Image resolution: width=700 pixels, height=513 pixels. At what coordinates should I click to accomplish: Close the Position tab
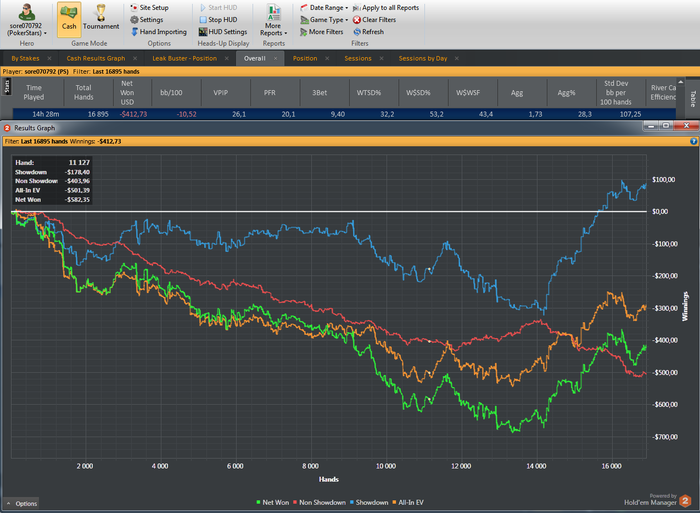click(327, 58)
